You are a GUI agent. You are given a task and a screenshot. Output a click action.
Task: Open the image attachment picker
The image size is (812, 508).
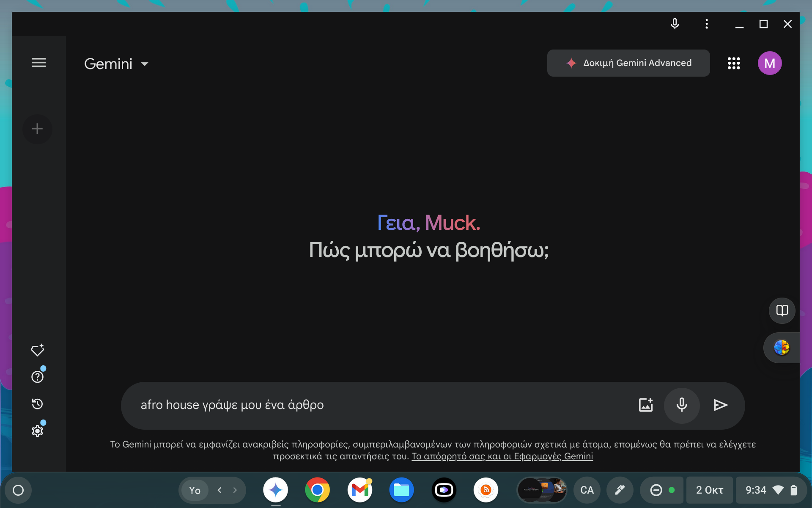tap(645, 405)
